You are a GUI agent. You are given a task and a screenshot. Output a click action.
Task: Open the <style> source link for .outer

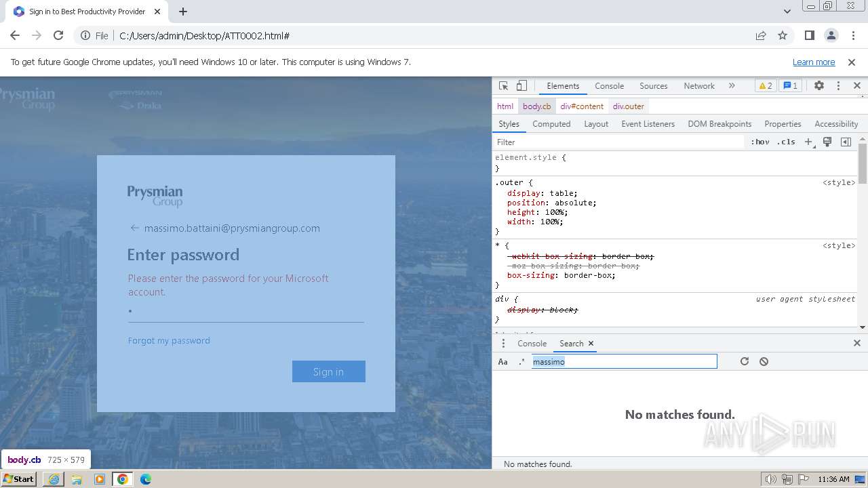839,182
